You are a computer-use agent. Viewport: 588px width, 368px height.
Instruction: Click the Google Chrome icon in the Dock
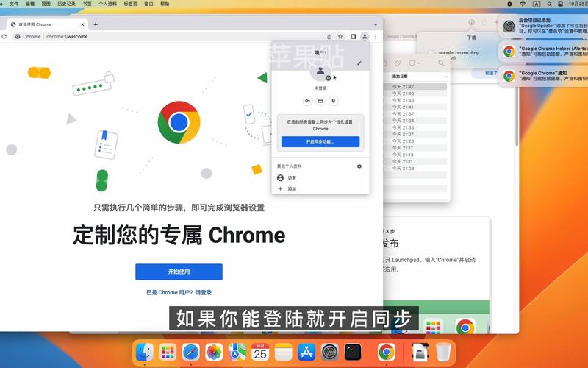click(387, 353)
